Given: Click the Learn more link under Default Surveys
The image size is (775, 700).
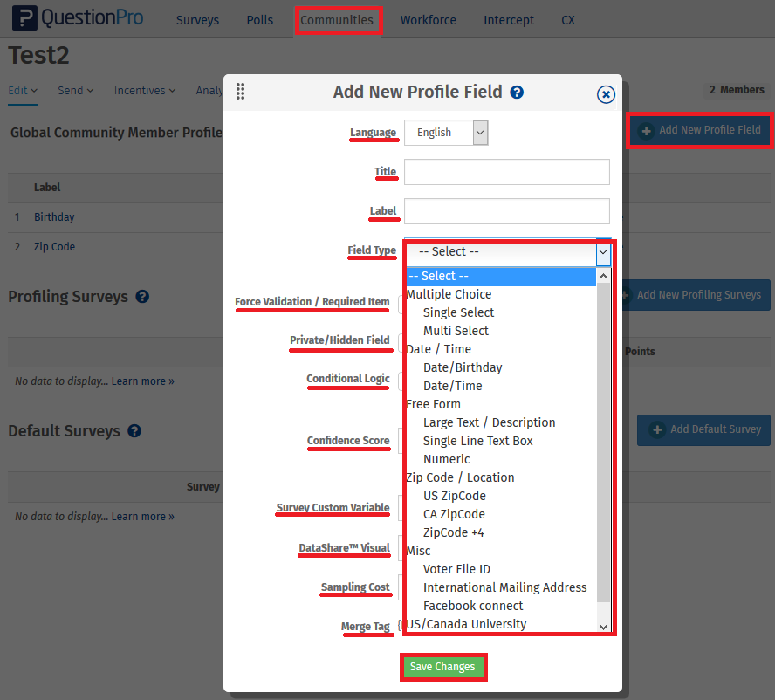Looking at the screenshot, I should [x=142, y=516].
